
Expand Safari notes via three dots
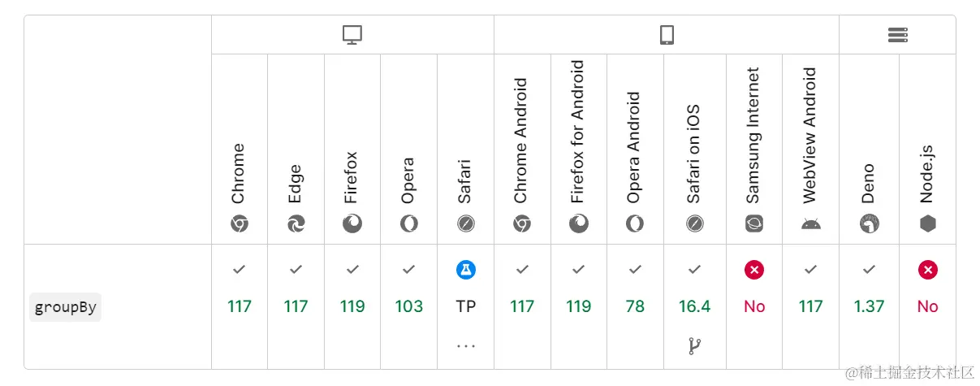pos(465,345)
